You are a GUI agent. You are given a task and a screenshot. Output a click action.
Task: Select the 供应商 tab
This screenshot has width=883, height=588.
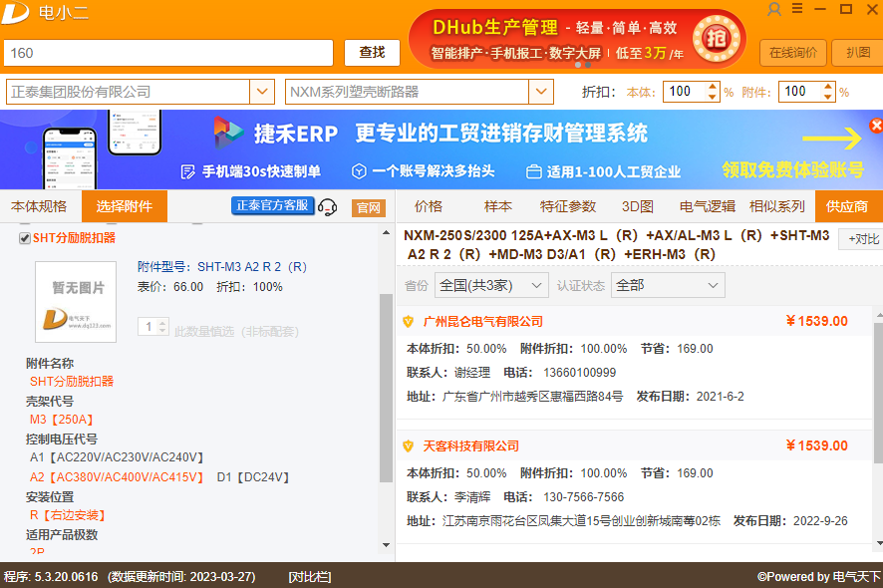coord(848,206)
